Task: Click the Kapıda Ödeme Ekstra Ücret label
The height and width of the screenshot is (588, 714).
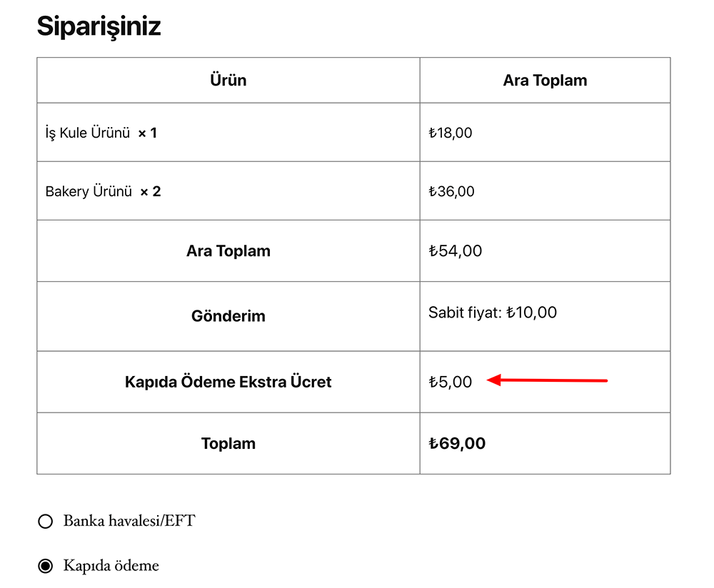Action: coord(228,382)
